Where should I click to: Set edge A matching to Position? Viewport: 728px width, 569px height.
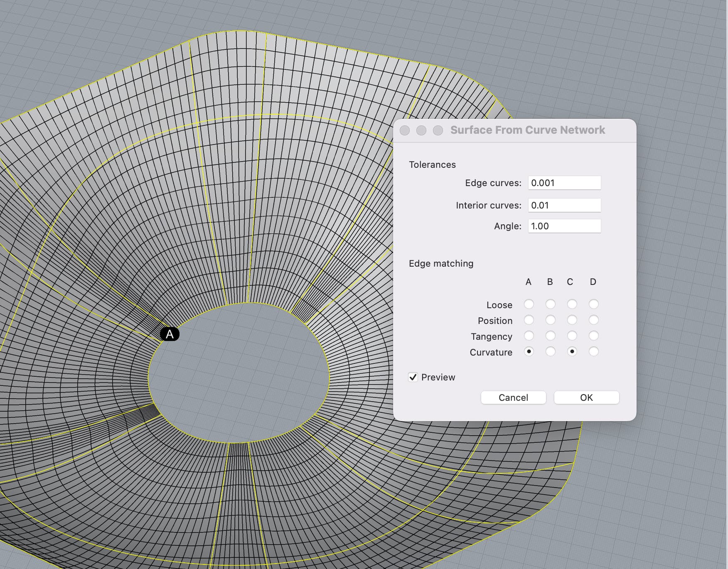coord(529,320)
